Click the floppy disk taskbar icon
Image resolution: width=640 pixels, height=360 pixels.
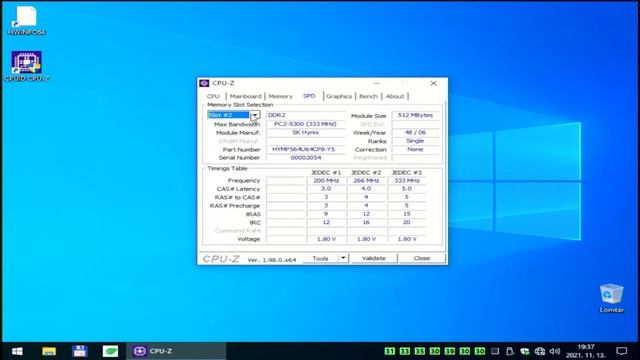pyautogui.click(x=80, y=351)
